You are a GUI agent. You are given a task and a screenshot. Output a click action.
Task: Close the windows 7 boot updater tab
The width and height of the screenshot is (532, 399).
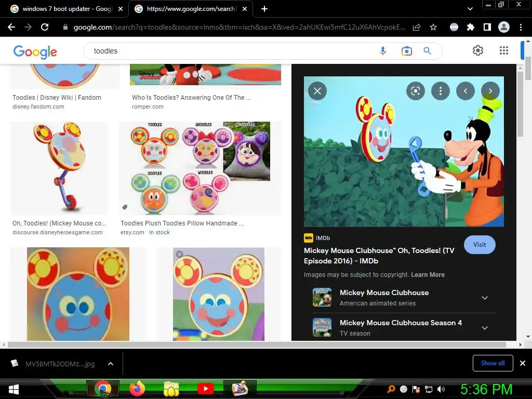[121, 9]
